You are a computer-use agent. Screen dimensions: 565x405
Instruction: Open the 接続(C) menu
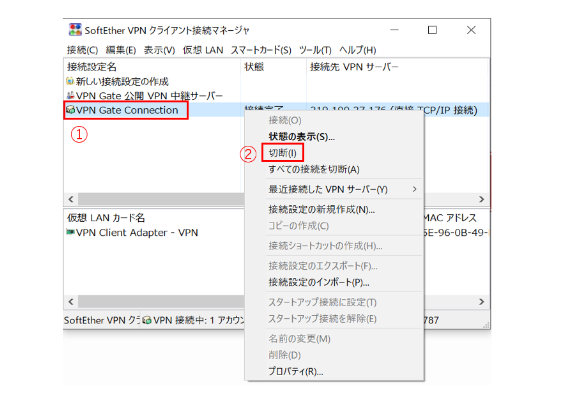tap(82, 50)
